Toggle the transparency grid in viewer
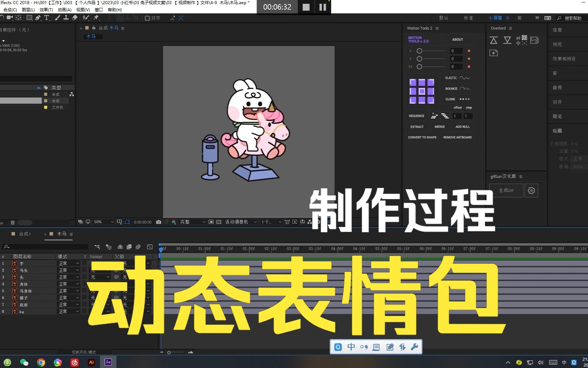The image size is (588, 368). coord(218,222)
